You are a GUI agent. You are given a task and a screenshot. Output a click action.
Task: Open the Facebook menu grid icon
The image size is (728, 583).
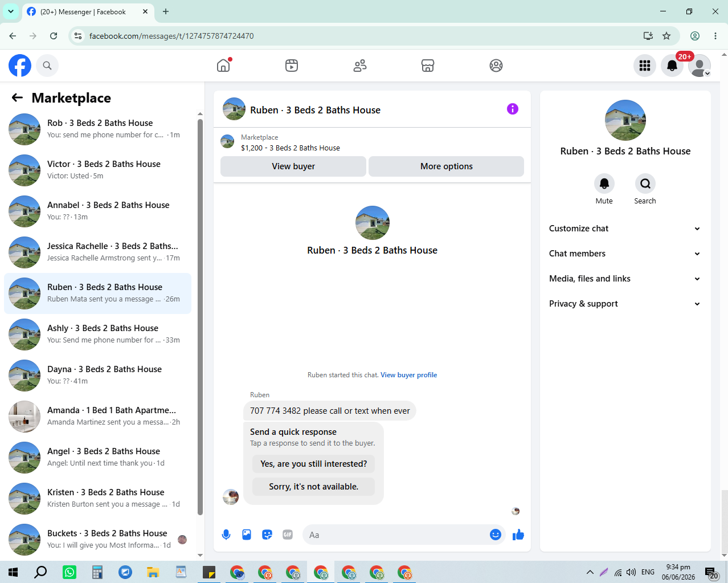(x=645, y=66)
